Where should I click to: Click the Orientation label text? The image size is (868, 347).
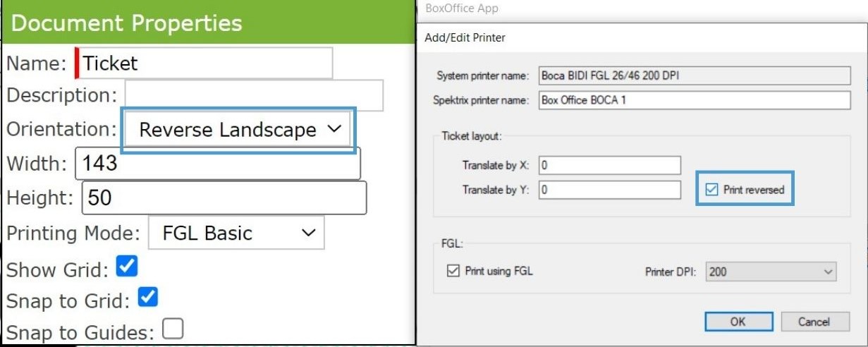coord(61,129)
